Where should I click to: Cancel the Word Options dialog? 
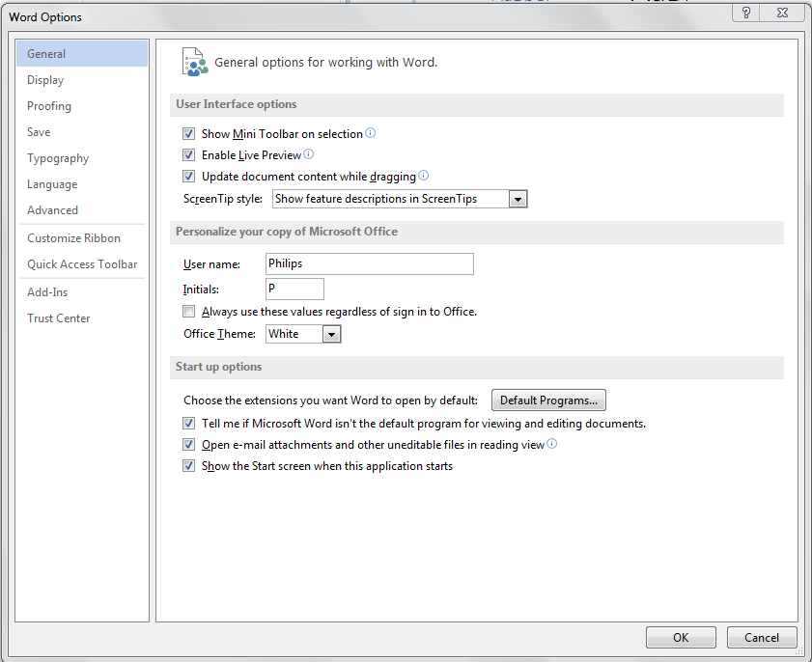pos(761,637)
